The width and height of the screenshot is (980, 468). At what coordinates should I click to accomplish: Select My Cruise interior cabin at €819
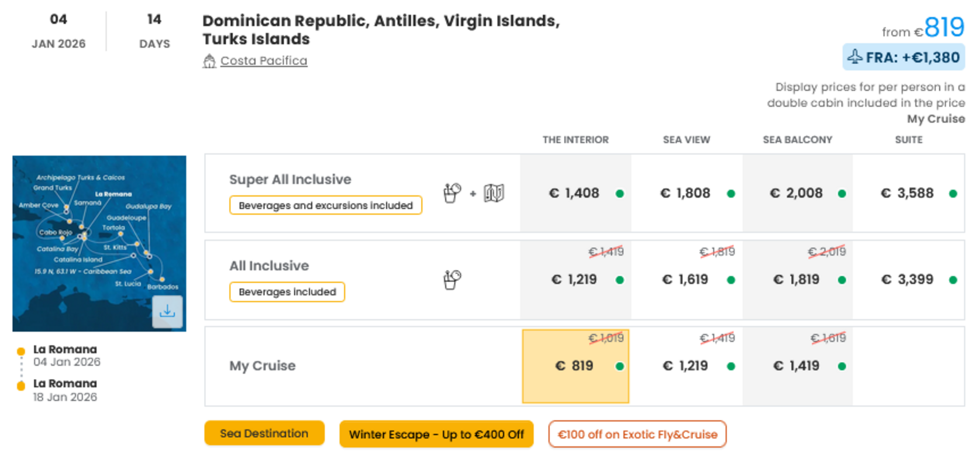click(575, 366)
